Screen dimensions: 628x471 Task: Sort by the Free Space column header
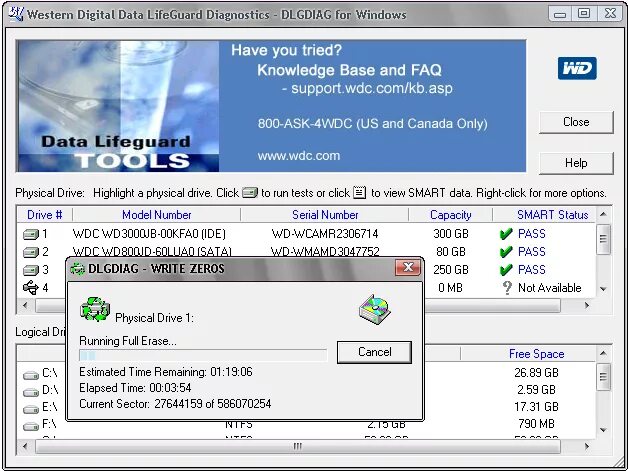click(536, 354)
